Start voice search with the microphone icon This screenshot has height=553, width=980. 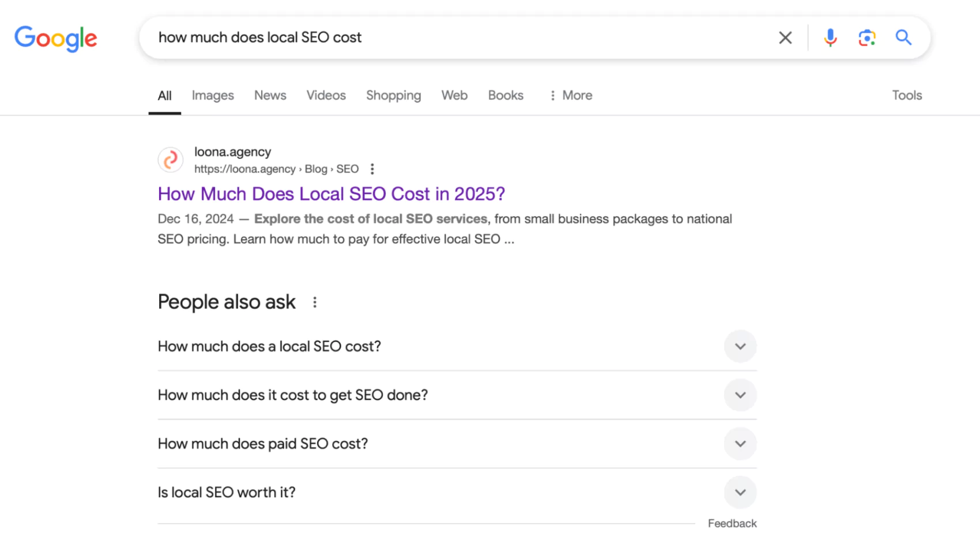click(x=830, y=38)
